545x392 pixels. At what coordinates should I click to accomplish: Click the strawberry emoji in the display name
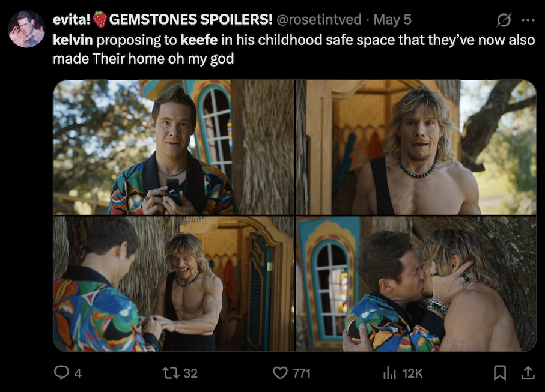pyautogui.click(x=100, y=20)
